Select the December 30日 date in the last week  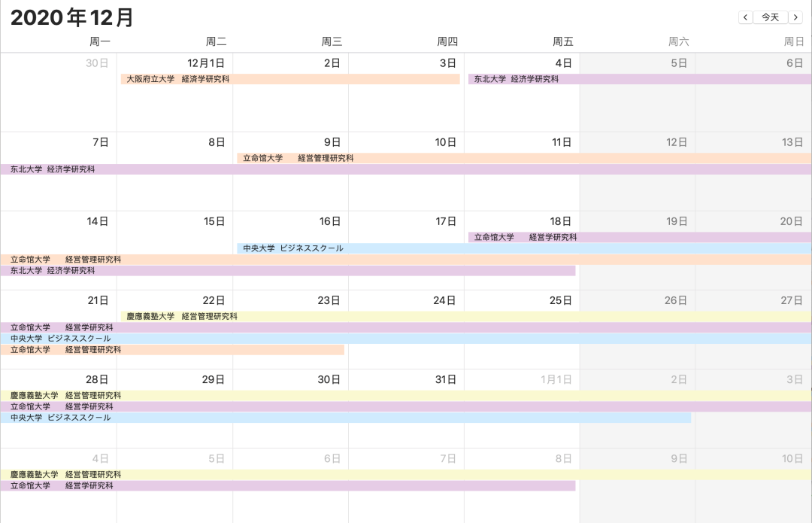click(x=329, y=379)
